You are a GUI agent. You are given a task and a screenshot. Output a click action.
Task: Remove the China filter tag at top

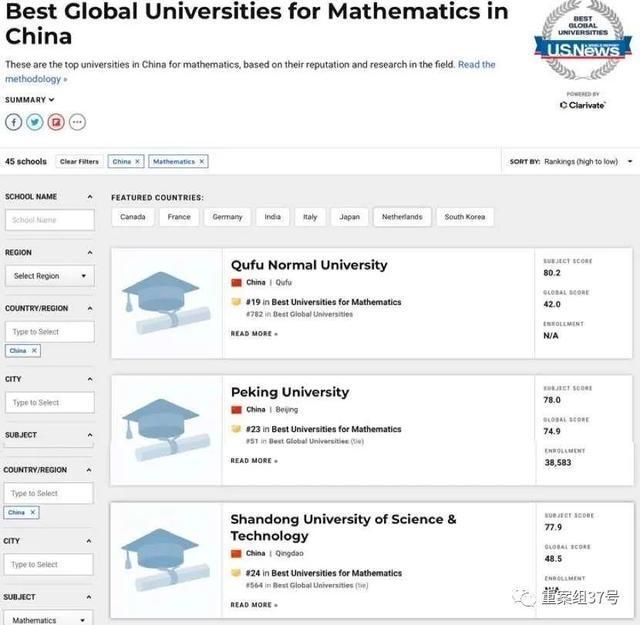138,161
